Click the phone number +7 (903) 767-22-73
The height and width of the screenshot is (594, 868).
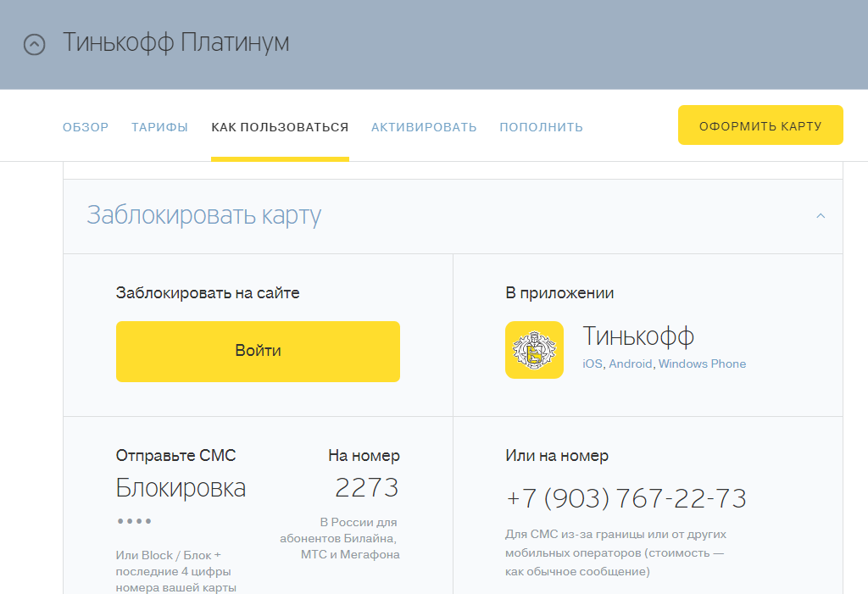click(626, 498)
